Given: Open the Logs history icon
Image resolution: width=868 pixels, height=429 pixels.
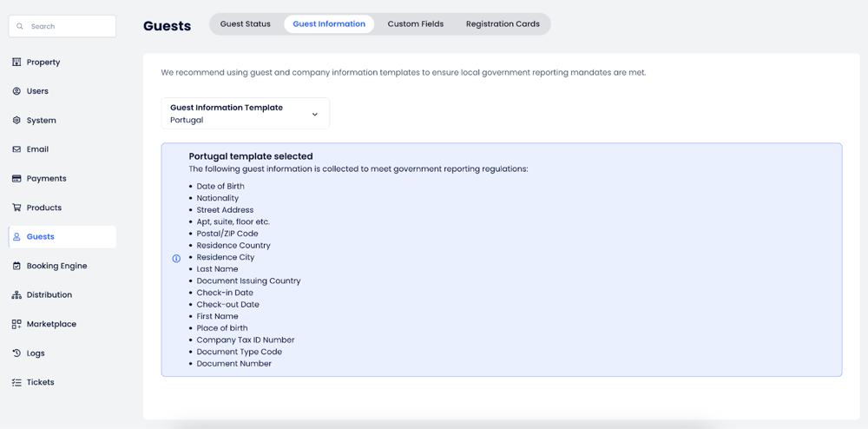Looking at the screenshot, I should 16,353.
